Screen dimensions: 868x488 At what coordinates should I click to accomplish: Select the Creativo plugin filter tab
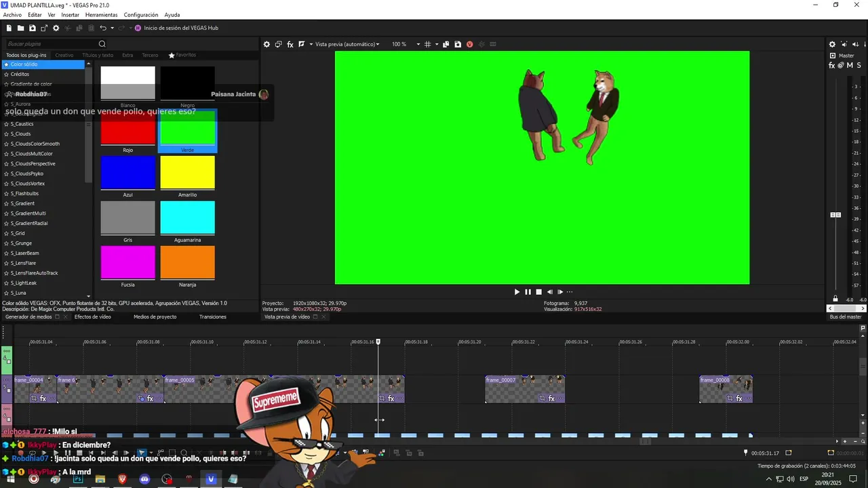[64, 55]
